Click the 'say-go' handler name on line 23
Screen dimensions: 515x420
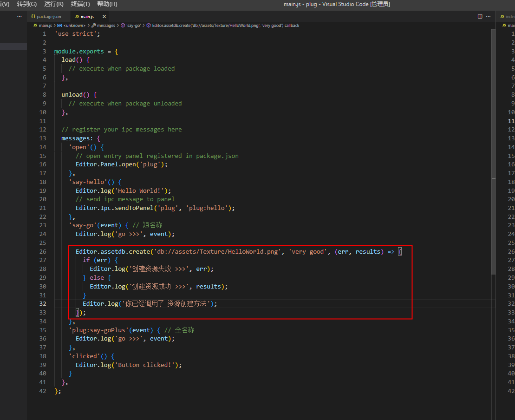83,225
